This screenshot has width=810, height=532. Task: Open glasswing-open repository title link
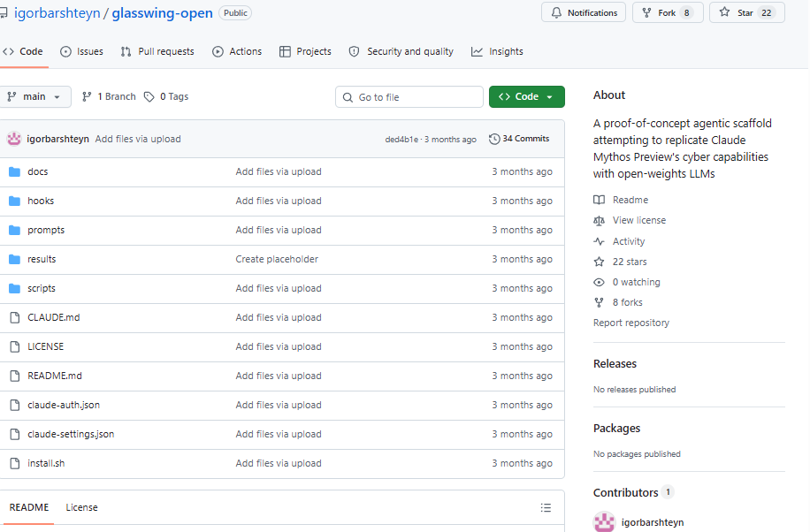click(x=162, y=13)
